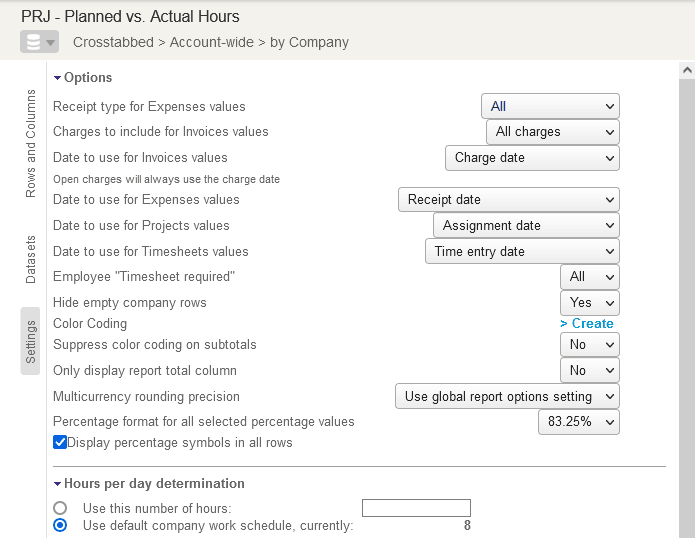The width and height of the screenshot is (695, 538).
Task: Click the scrollbar up arrow
Action: point(686,71)
